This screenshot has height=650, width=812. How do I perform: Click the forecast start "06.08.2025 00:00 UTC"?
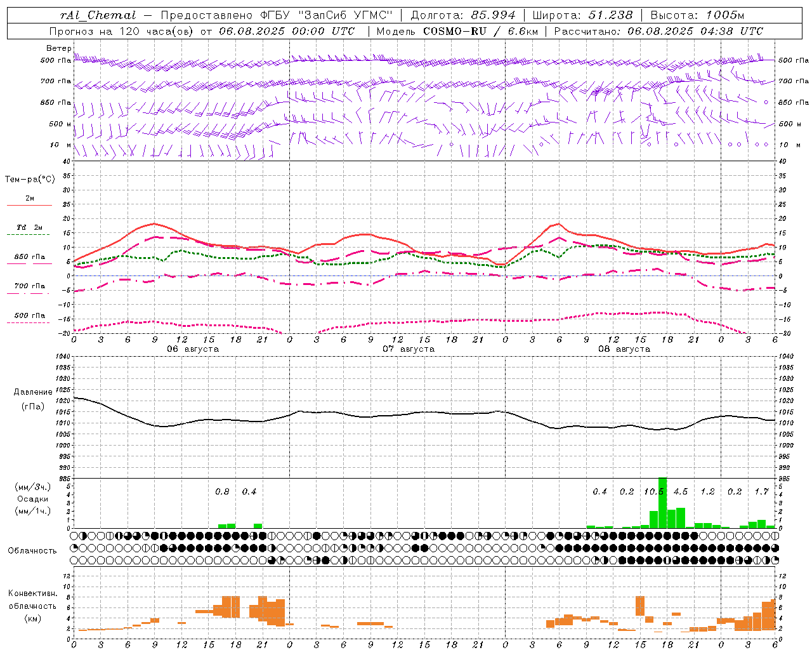click(287, 31)
